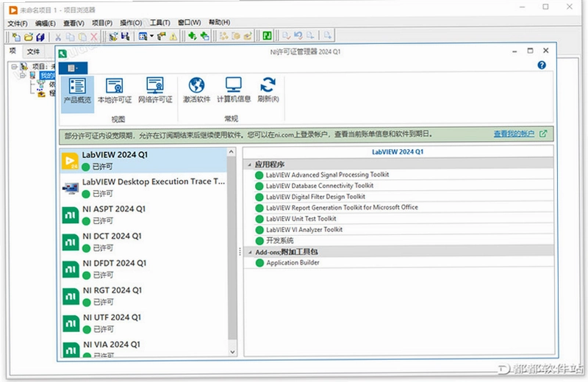
Task: Collapse the Add-ons:附加工具包 section
Action: point(250,252)
